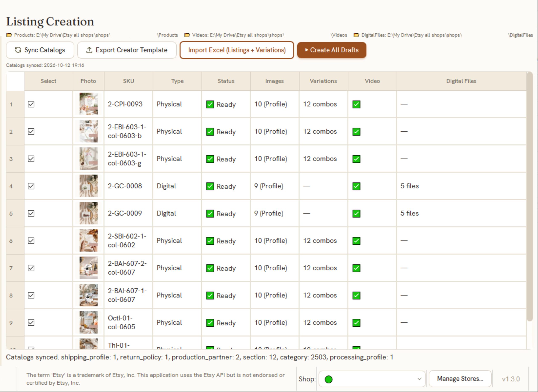Click the Type column header
538x392 pixels.
[x=177, y=81]
